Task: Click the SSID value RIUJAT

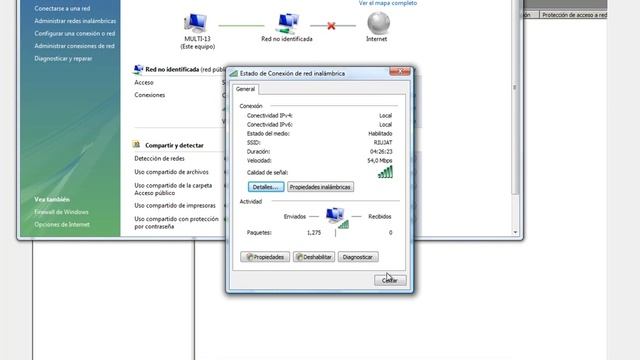Action: (383, 142)
